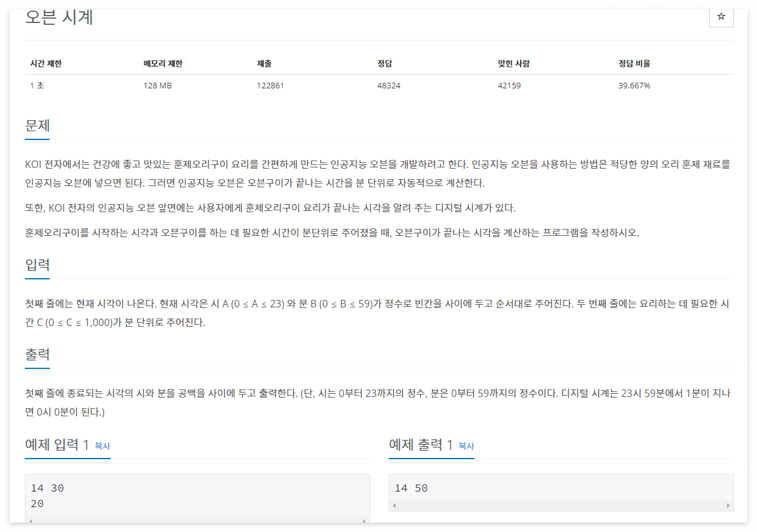Click the 메모리 제한 column header
The width and height of the screenshot is (757, 532).
click(x=163, y=63)
